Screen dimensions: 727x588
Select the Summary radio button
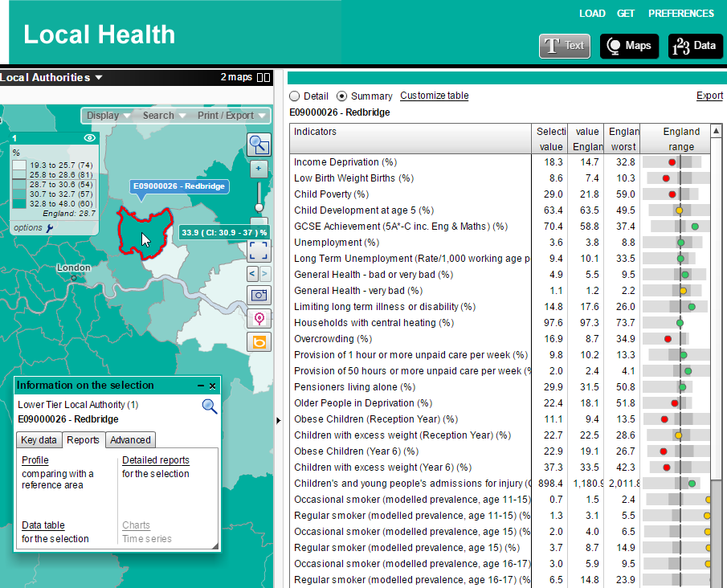pyautogui.click(x=341, y=96)
